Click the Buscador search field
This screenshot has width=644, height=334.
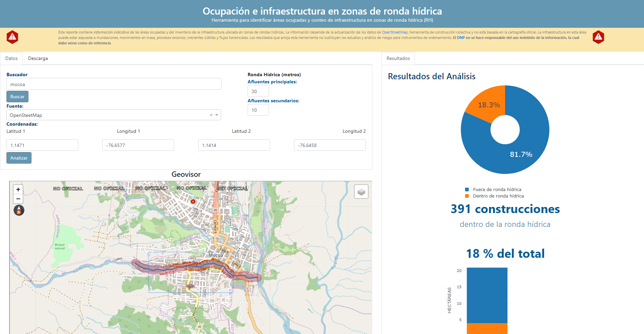click(114, 84)
